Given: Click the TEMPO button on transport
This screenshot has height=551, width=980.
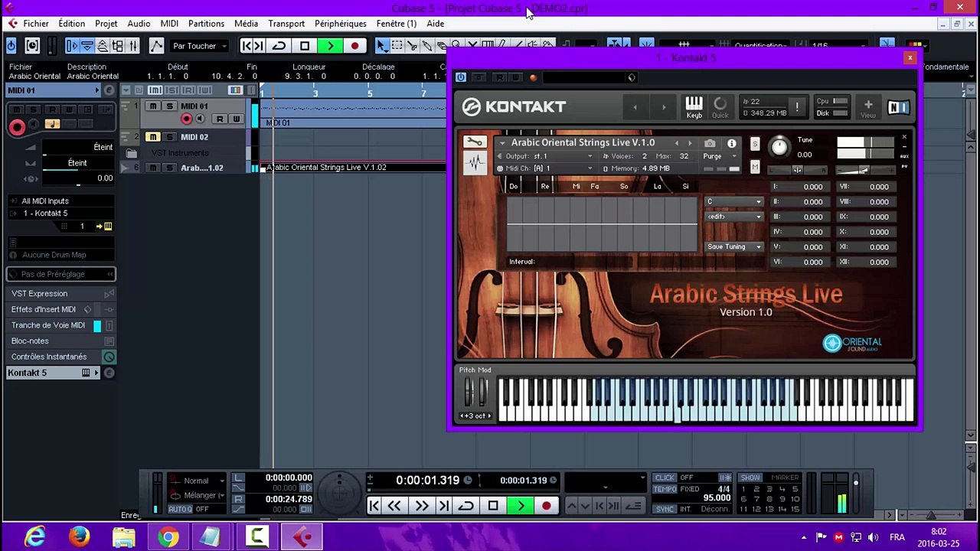Looking at the screenshot, I should click(x=665, y=489).
